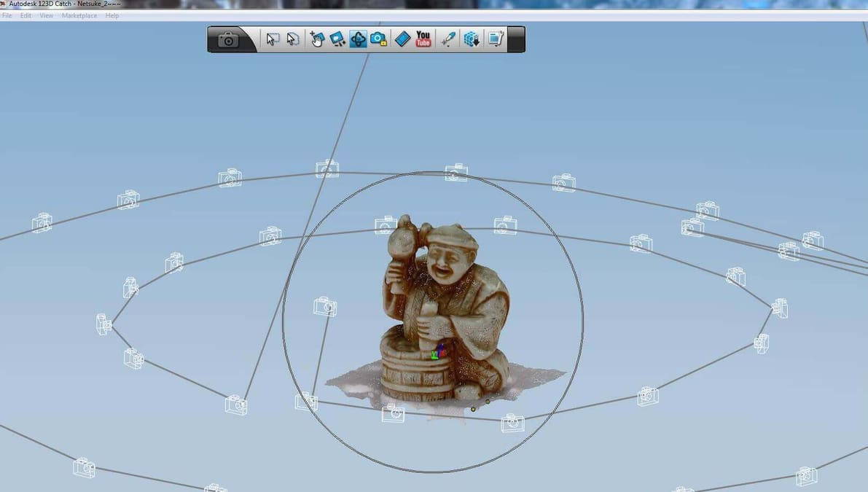Select the manual stitching reference point tool
Screen dimensions: 868x492
[336, 39]
